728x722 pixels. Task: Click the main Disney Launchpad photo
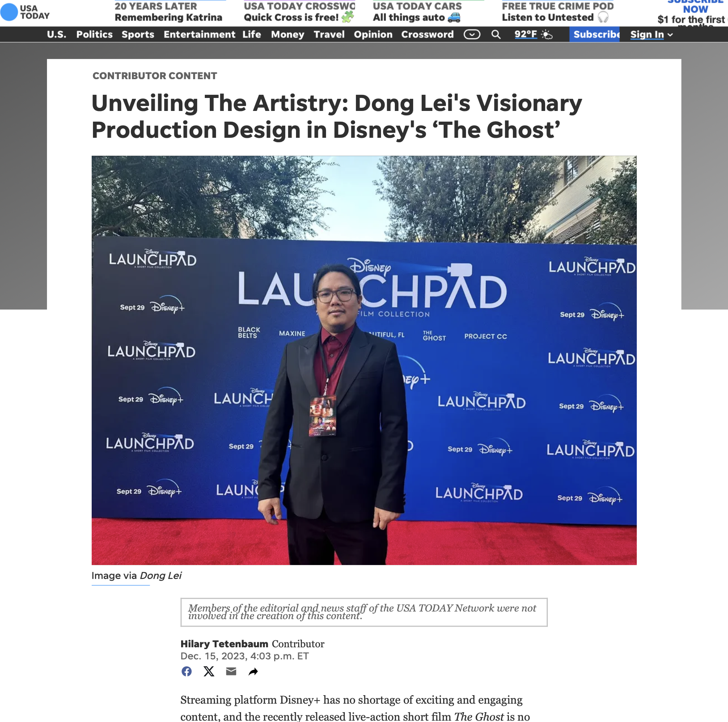[364, 360]
